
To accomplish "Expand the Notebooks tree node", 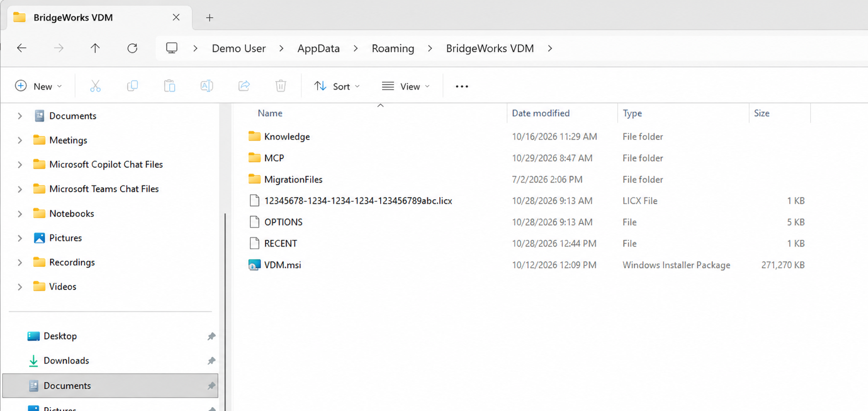I will [20, 214].
